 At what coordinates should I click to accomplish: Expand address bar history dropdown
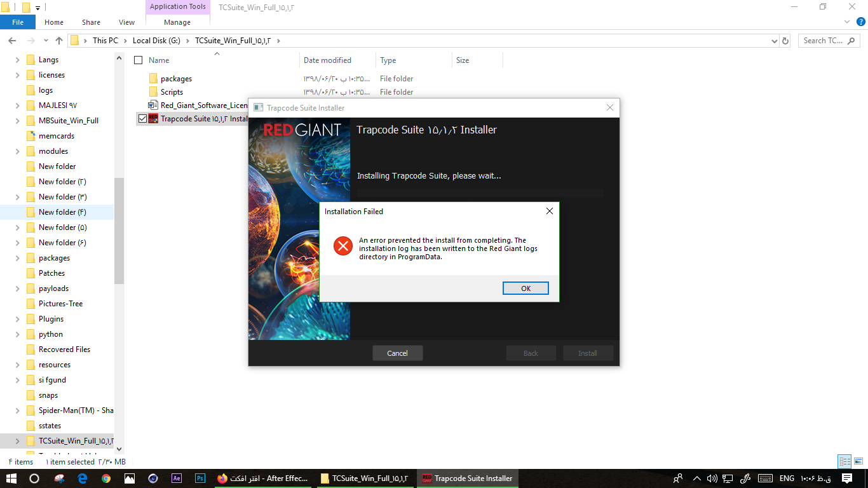click(773, 41)
